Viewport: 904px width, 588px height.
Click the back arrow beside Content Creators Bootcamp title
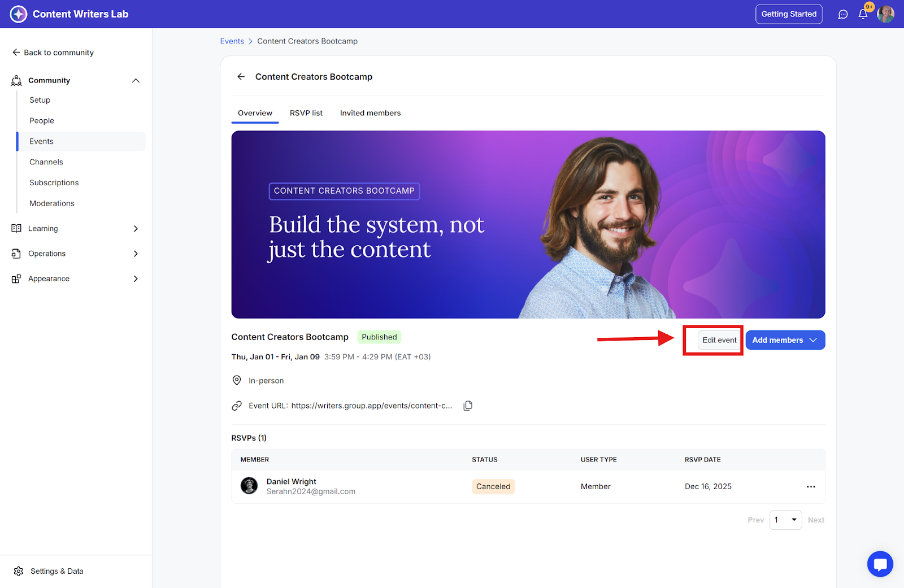pos(241,77)
